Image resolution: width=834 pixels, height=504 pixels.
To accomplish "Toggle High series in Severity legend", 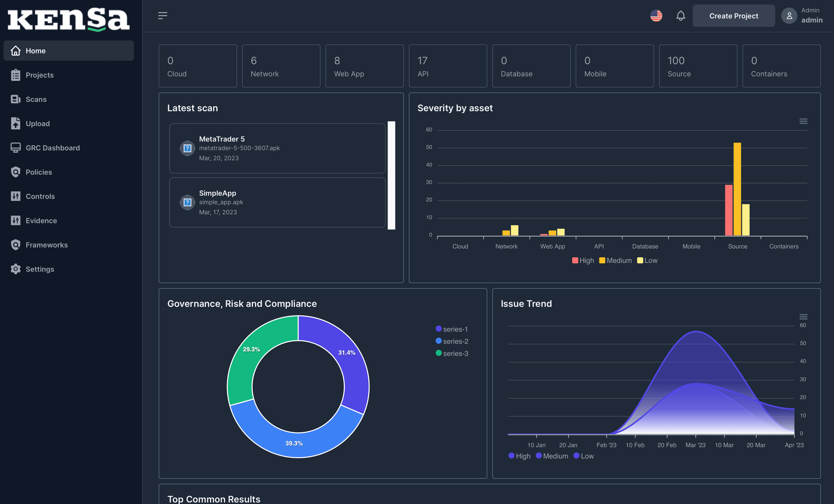I will tap(583, 260).
